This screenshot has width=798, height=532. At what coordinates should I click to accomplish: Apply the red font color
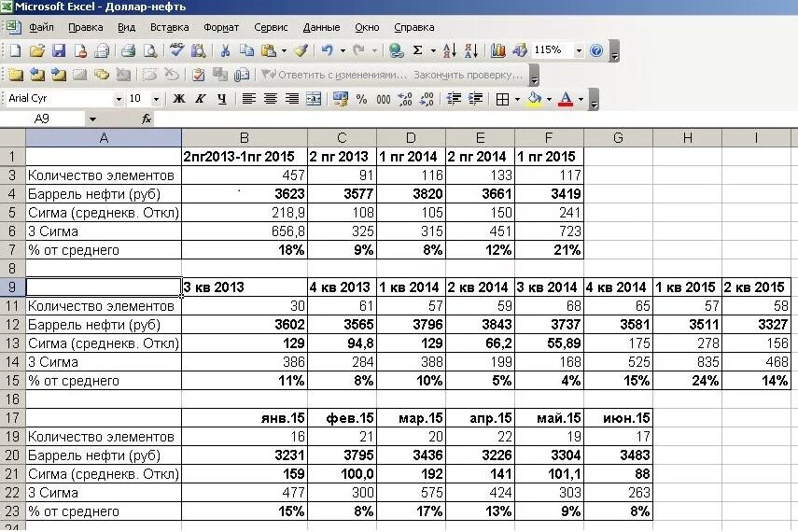point(566,99)
